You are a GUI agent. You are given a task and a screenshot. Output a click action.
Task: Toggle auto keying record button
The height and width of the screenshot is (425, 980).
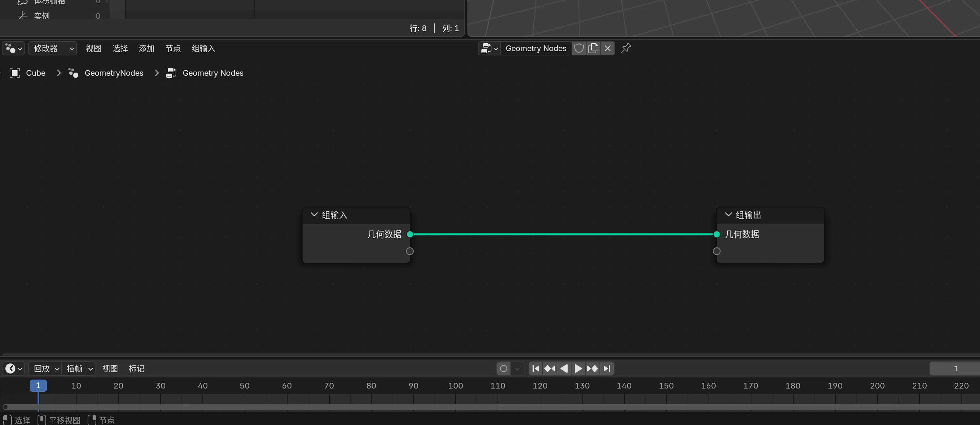(503, 369)
